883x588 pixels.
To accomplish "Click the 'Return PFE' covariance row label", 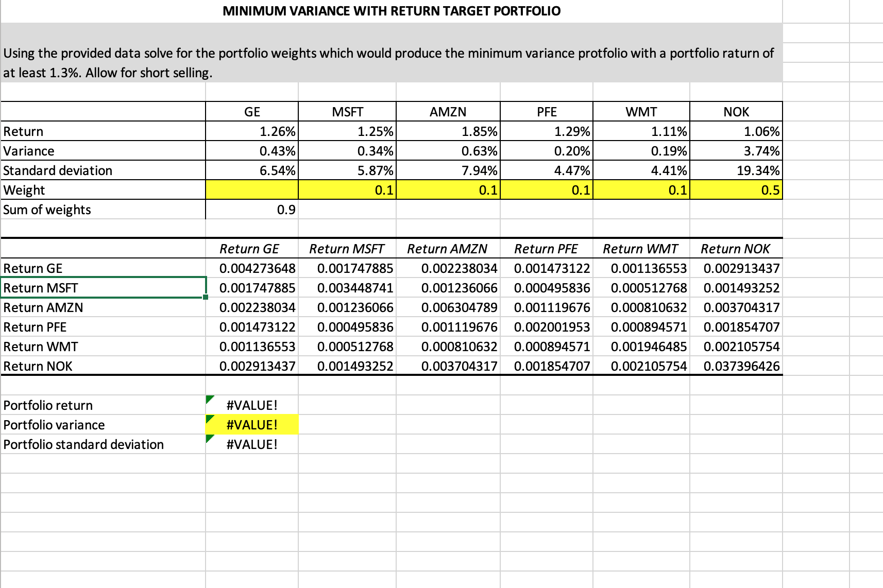I will pos(35,327).
